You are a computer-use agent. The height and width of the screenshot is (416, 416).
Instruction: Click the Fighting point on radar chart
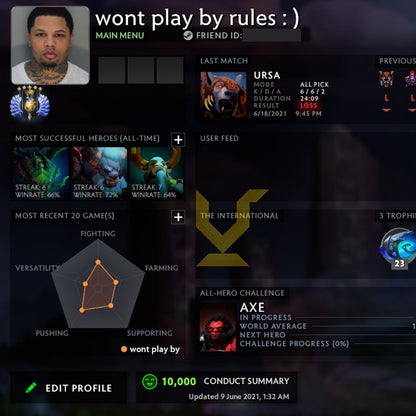(x=98, y=262)
